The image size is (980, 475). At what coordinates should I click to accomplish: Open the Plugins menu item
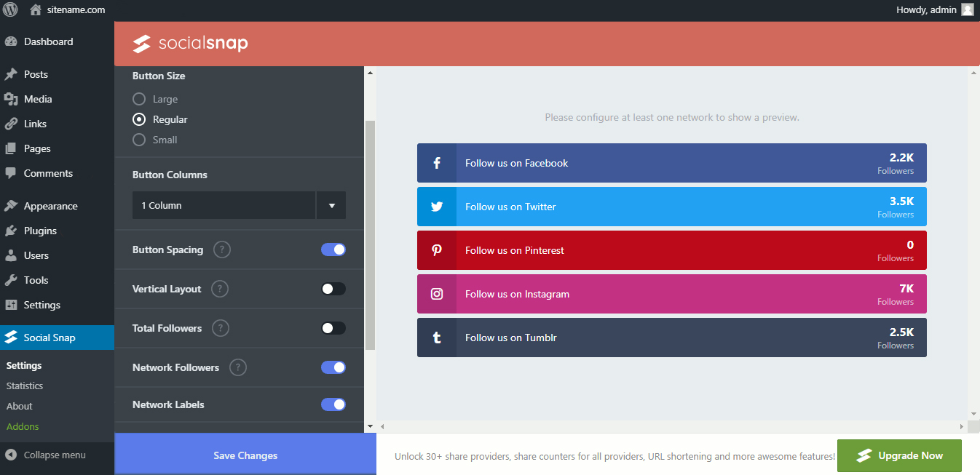(57, 231)
